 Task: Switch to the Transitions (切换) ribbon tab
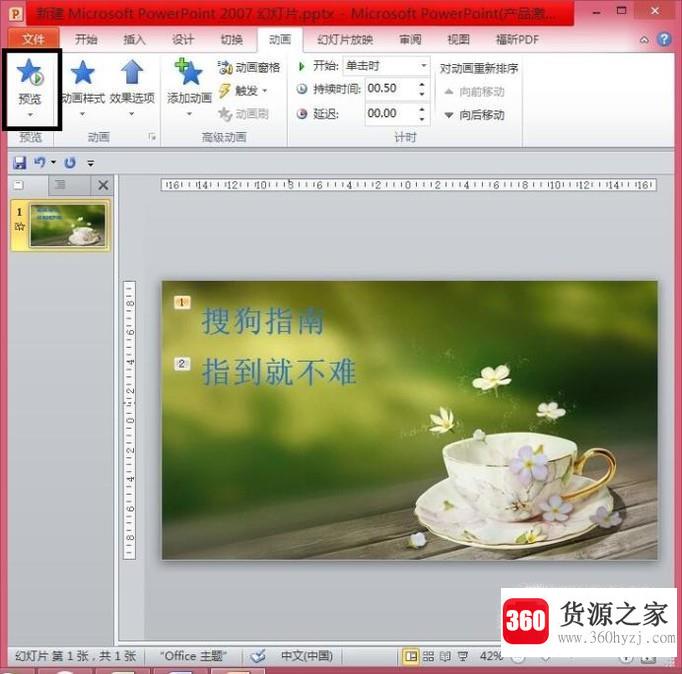(231, 40)
